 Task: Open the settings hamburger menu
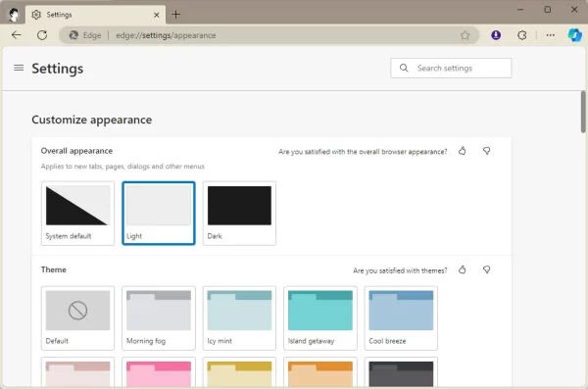click(x=19, y=68)
